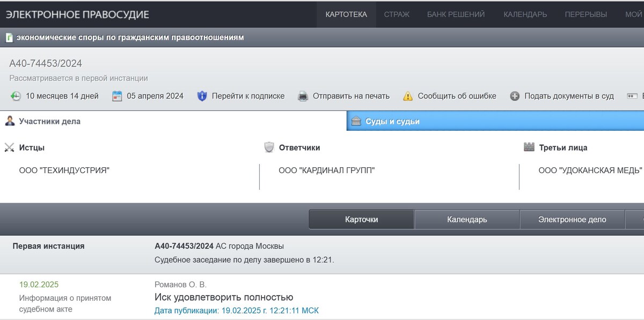The width and height of the screenshot is (644, 320).
Task: Click Подать документы в суд link
Action: click(569, 96)
